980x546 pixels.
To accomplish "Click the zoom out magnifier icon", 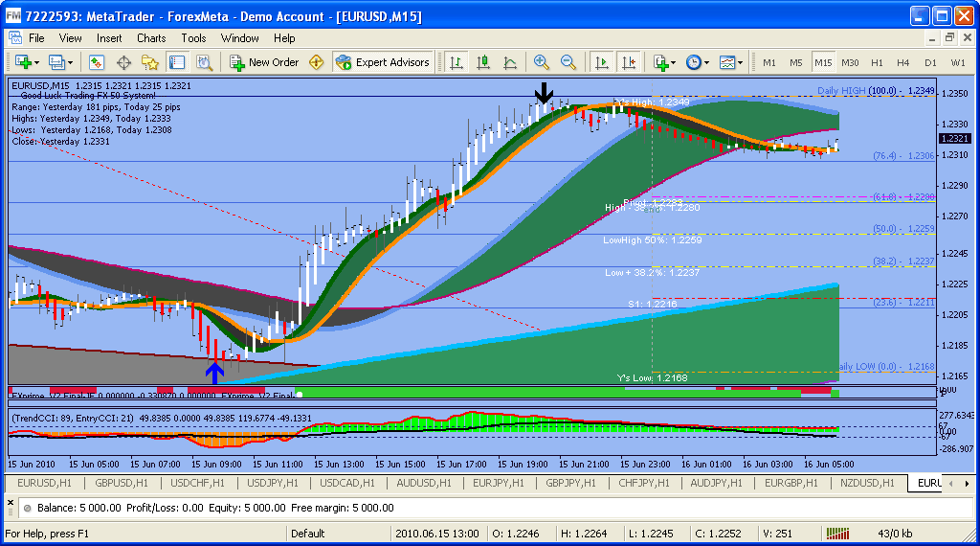I will click(568, 62).
